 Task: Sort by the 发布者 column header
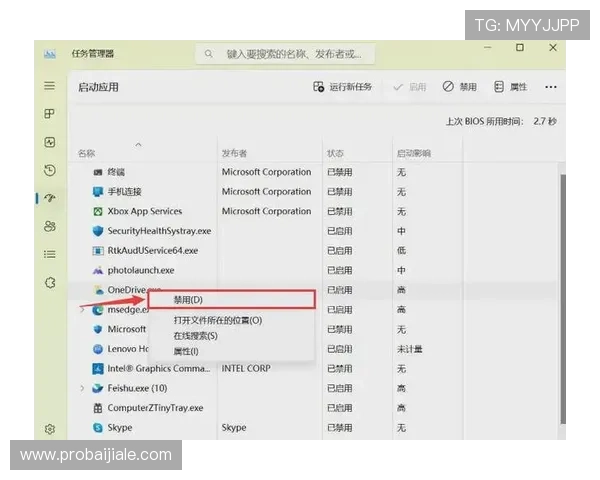pos(234,153)
